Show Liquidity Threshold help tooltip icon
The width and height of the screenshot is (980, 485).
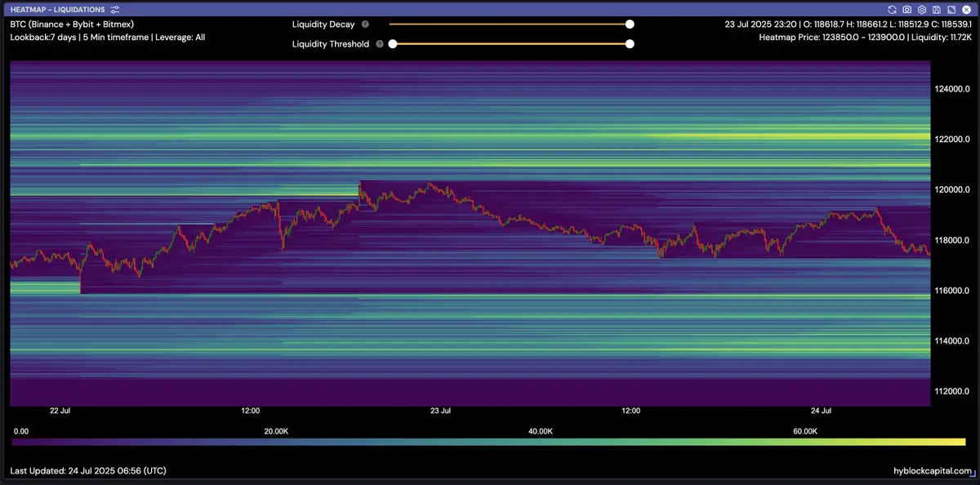point(380,44)
